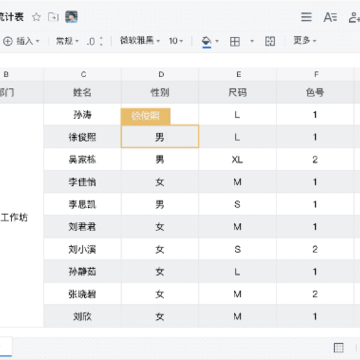The height and width of the screenshot is (360, 360).
Task: Select 李佳怡's size M cell
Action: [238, 182]
